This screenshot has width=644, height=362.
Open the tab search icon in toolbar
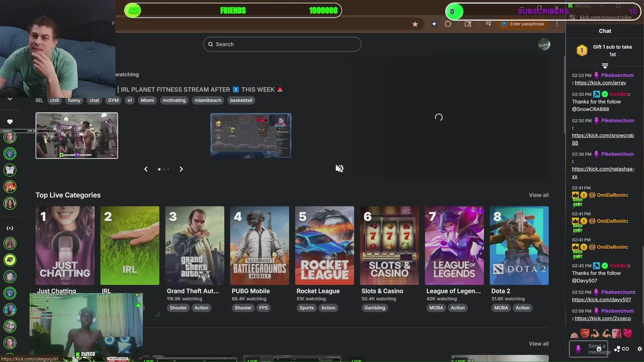pos(468,24)
